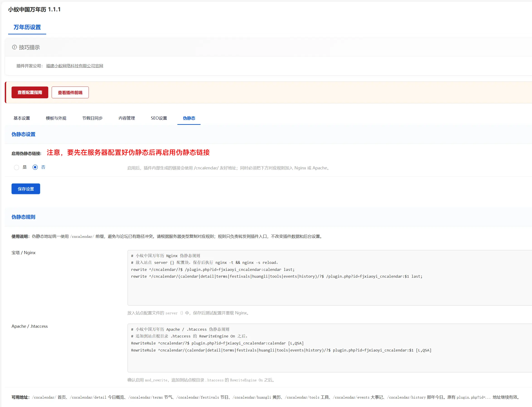Click the 伪静态规则 section heading

click(24, 217)
